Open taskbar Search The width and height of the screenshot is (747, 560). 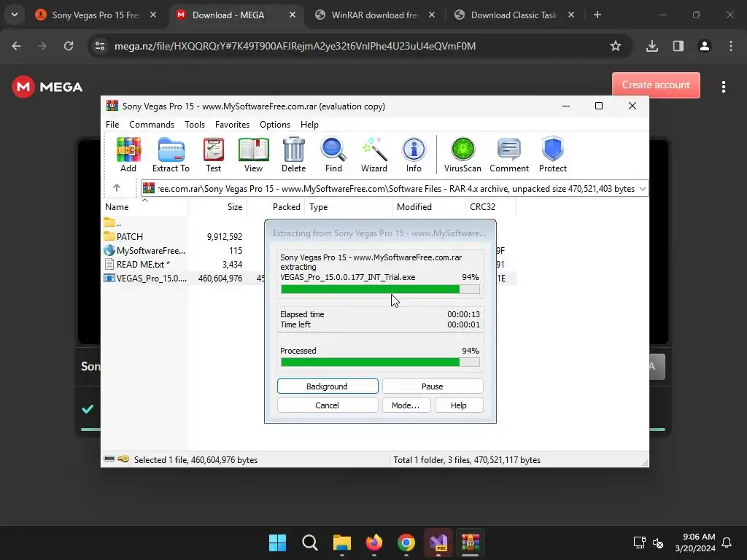[309, 542]
